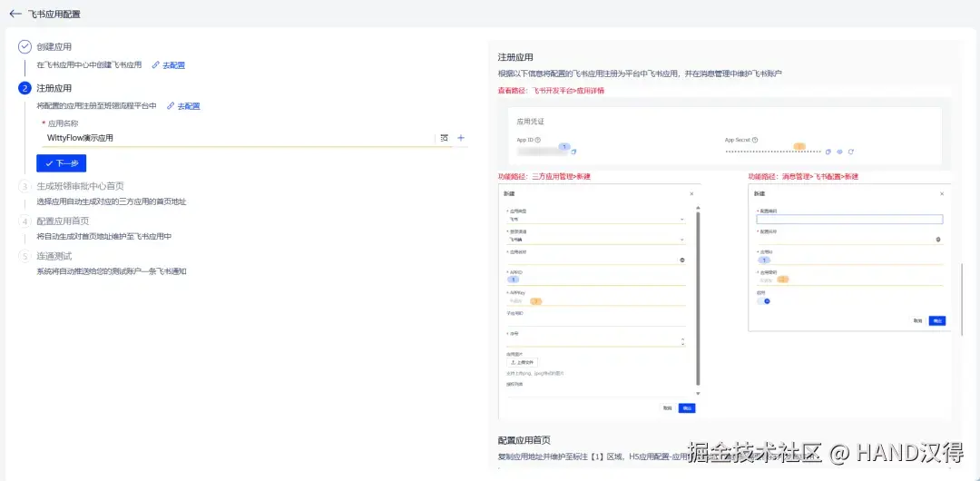980x481 pixels.
Task: Focus the 应用ID field in 飞书配置 dialog
Action: tap(849, 260)
